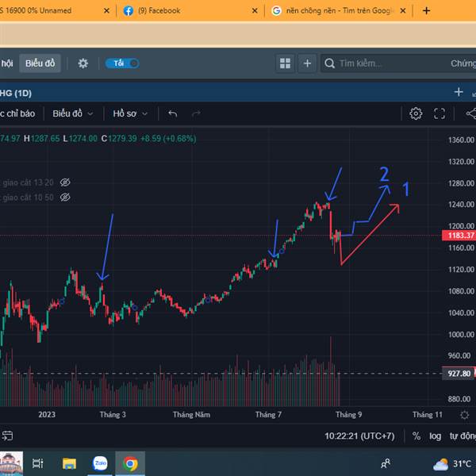
Task: Open the gear settings next to Biểu đồ
Action: coord(83,63)
